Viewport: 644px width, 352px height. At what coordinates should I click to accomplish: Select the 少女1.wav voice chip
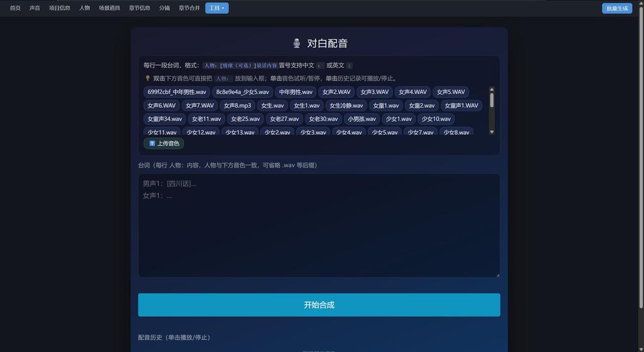(x=399, y=119)
